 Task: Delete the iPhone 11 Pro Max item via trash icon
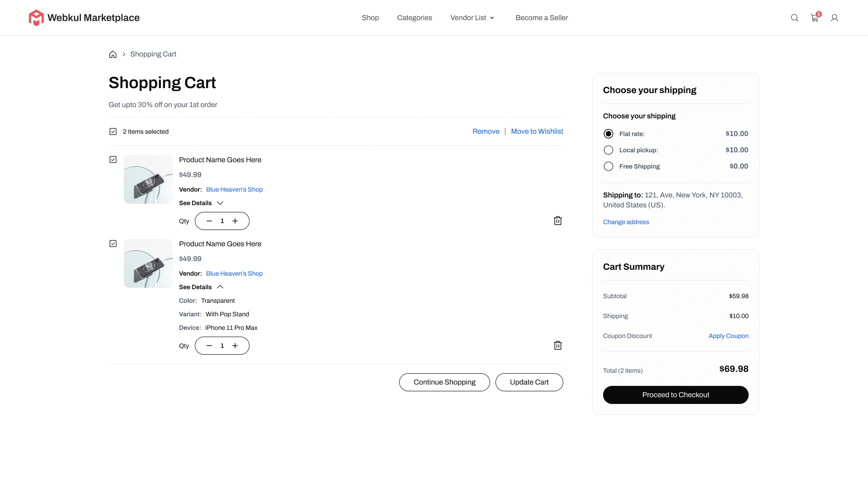coord(558,345)
